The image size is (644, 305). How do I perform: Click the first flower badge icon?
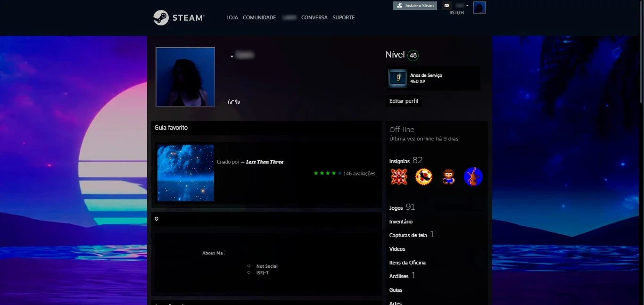click(399, 177)
